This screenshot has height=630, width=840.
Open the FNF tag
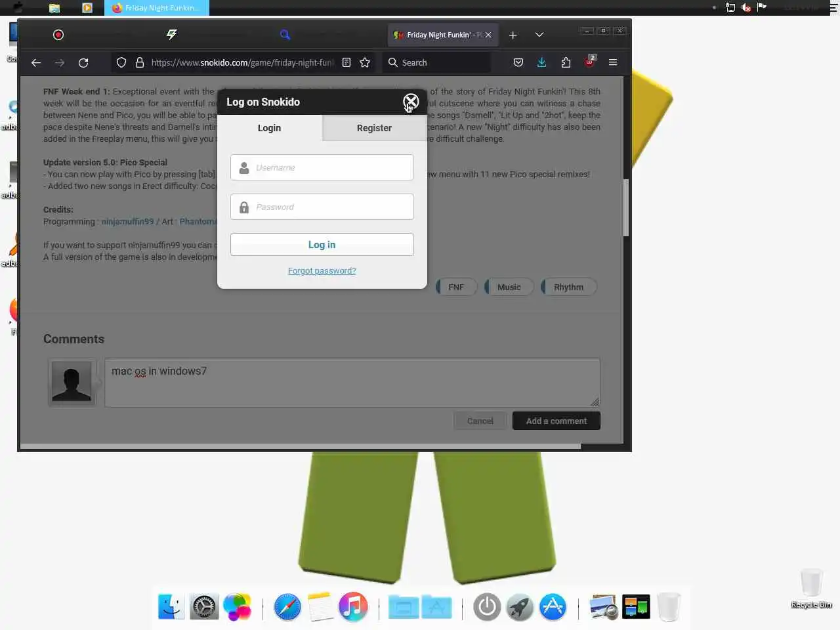456,287
